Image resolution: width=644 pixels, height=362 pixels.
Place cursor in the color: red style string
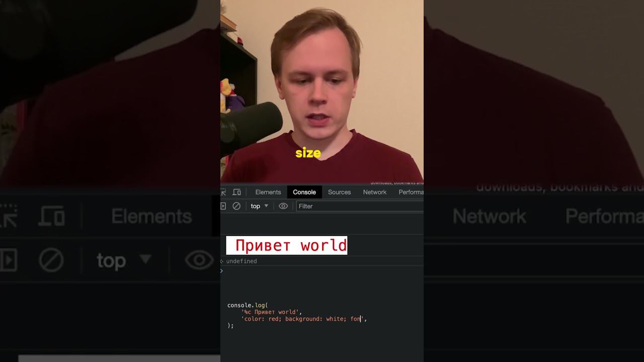point(303,319)
